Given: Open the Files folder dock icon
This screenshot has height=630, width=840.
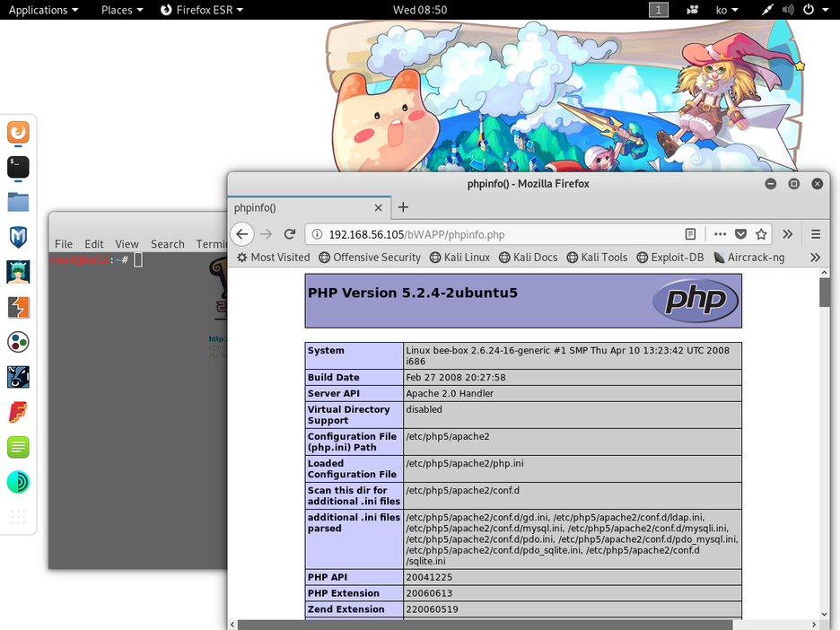Looking at the screenshot, I should click(18, 202).
